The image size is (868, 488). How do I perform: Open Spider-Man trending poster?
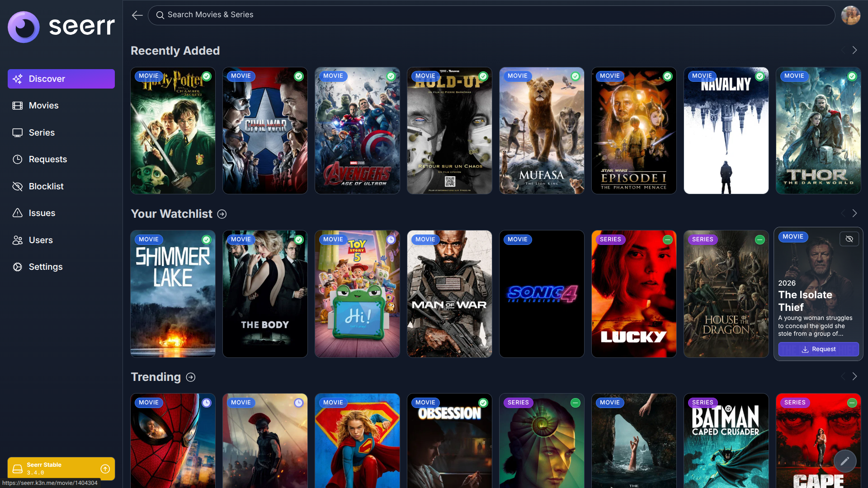173,441
